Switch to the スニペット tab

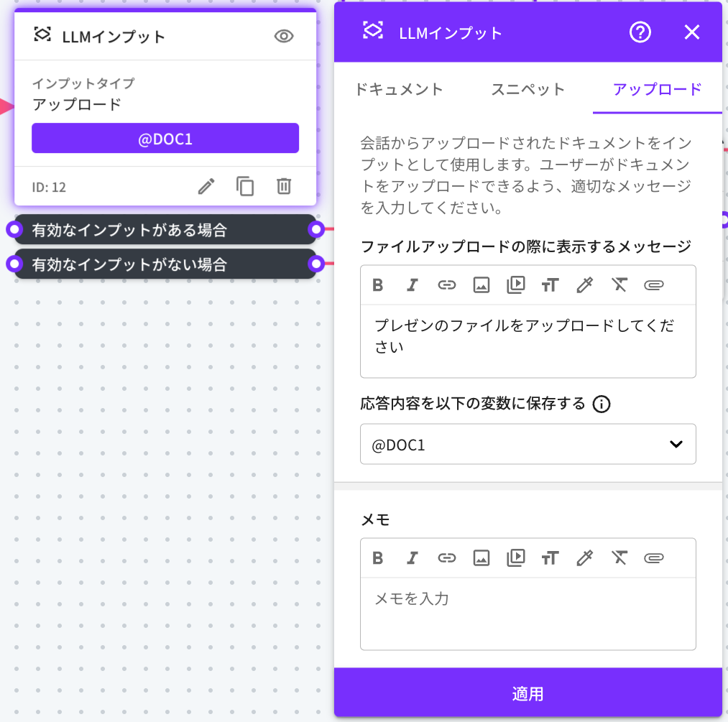528,90
